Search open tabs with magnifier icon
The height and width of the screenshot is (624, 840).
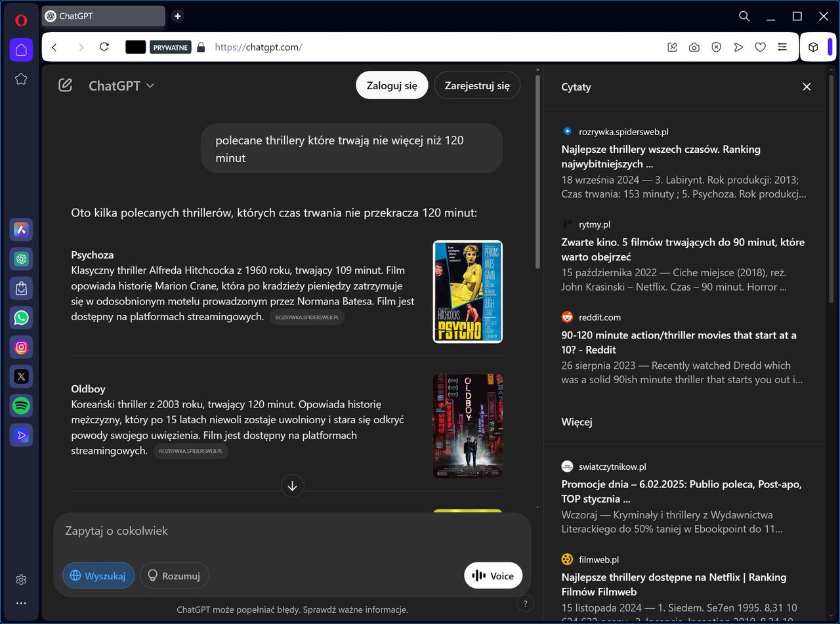click(x=744, y=16)
